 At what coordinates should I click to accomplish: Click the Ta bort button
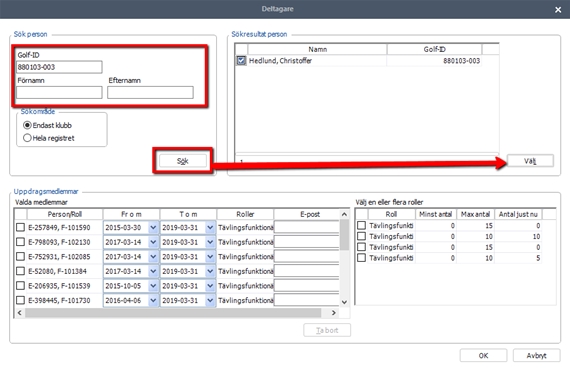(327, 330)
